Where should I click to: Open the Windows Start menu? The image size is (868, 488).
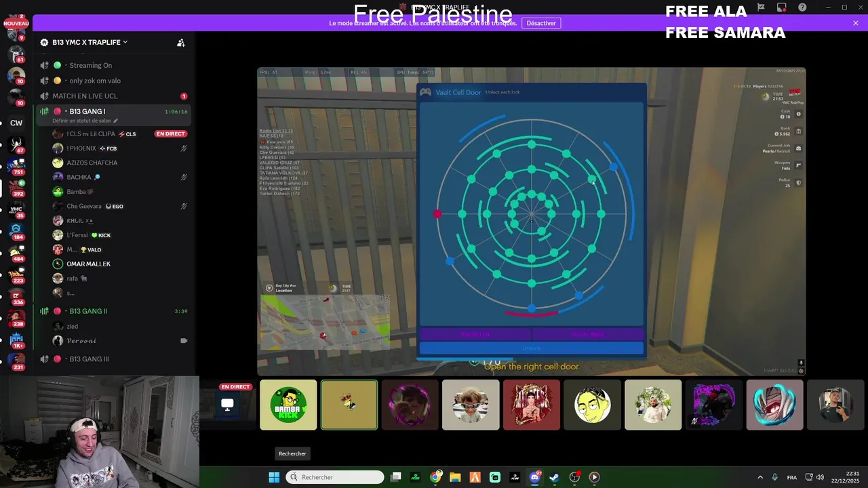(274, 477)
